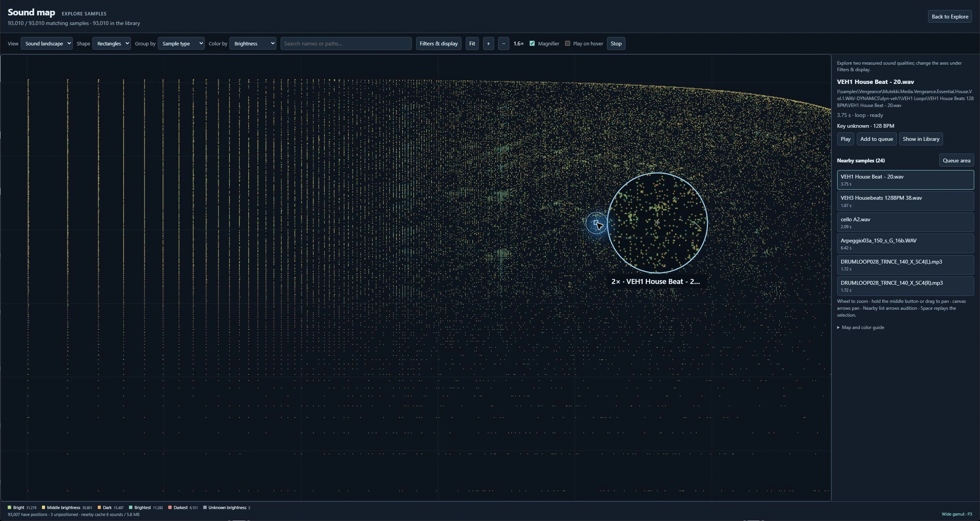Open the View dropdown set to Sound landscape
The image size is (980, 521).
(x=47, y=43)
